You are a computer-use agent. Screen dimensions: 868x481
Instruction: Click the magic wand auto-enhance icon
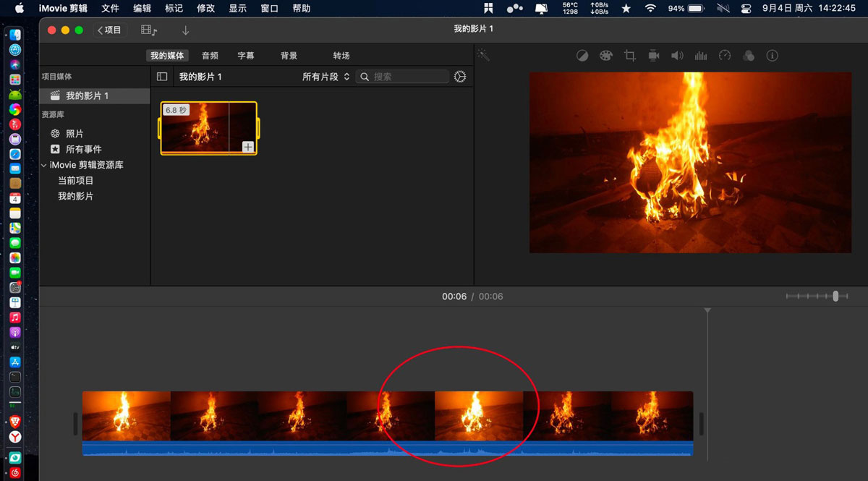484,56
